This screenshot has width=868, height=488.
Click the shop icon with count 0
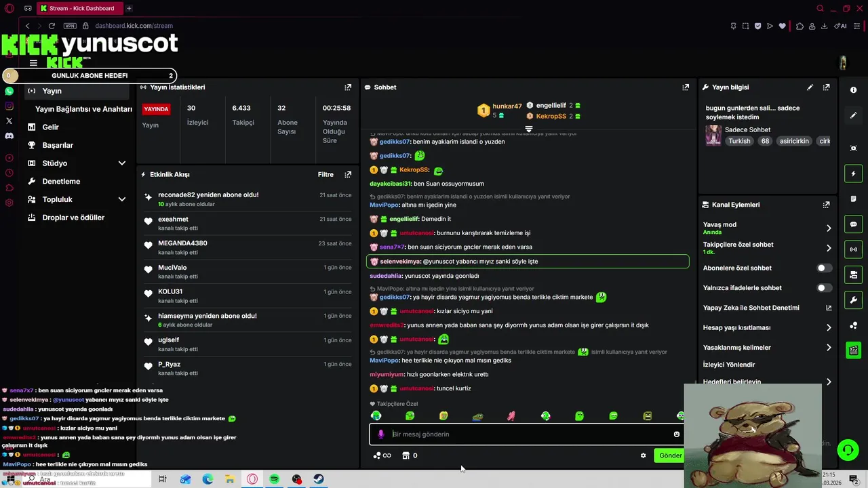pyautogui.click(x=410, y=455)
